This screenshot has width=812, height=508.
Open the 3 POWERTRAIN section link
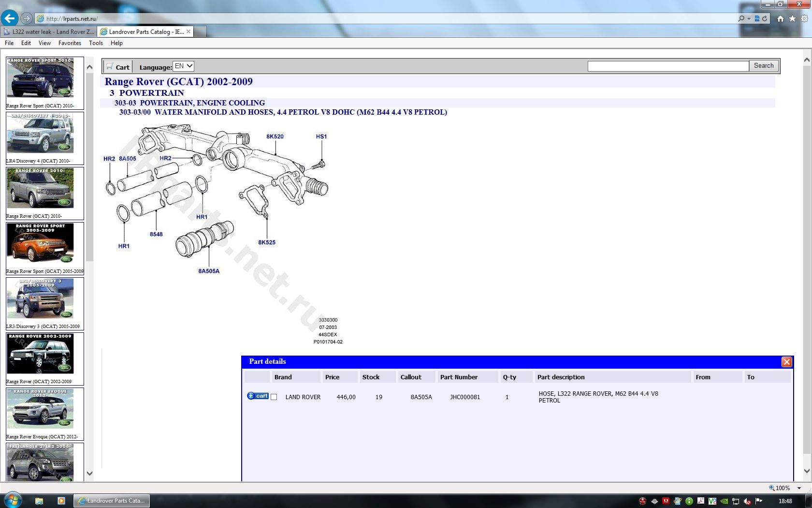[x=146, y=93]
